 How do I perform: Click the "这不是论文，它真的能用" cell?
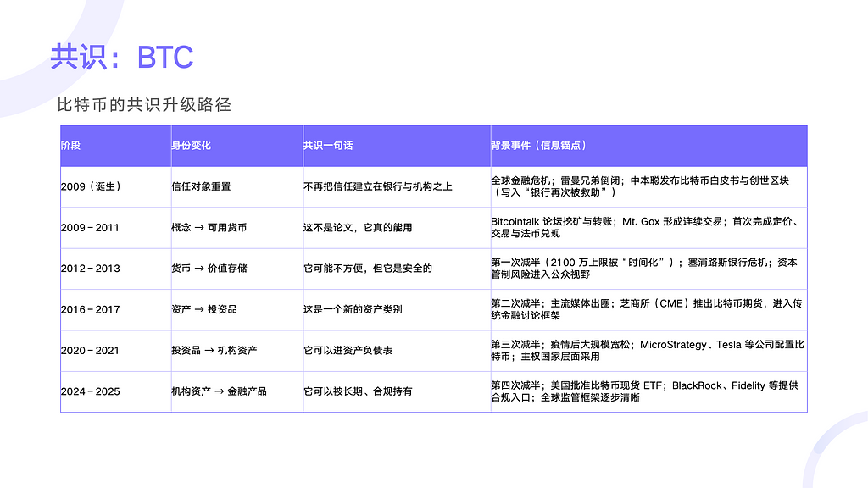tap(358, 228)
